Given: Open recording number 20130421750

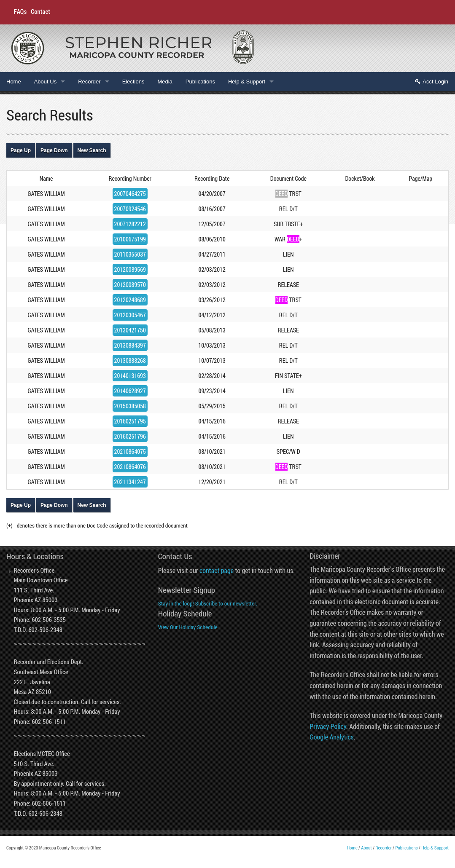Looking at the screenshot, I should (x=130, y=330).
